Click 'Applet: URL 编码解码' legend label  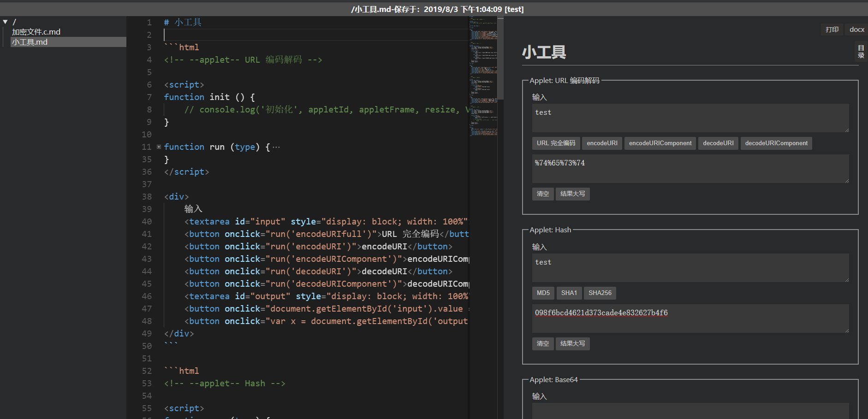point(565,81)
